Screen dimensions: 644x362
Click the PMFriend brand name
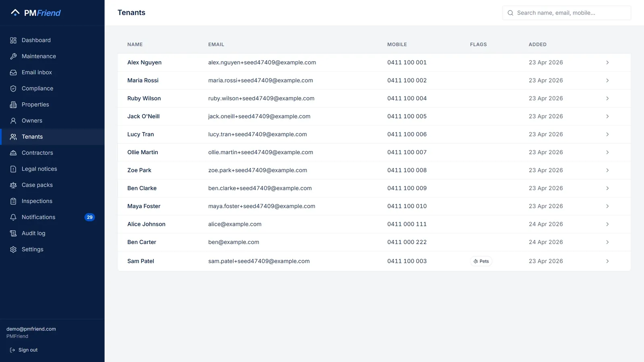tap(42, 13)
